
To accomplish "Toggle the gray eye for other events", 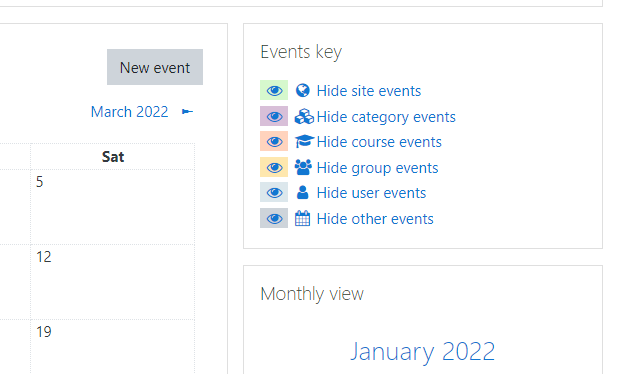I will coord(274,218).
